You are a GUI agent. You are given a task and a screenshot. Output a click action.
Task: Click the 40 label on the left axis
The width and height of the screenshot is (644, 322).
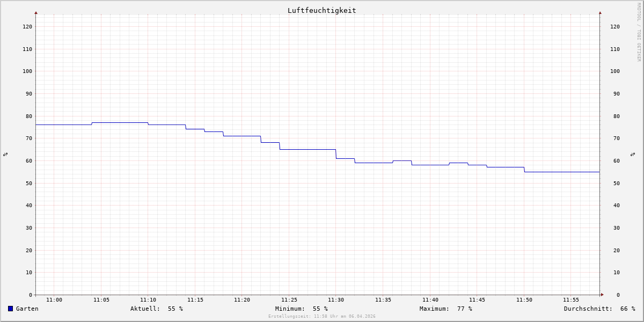click(x=29, y=205)
